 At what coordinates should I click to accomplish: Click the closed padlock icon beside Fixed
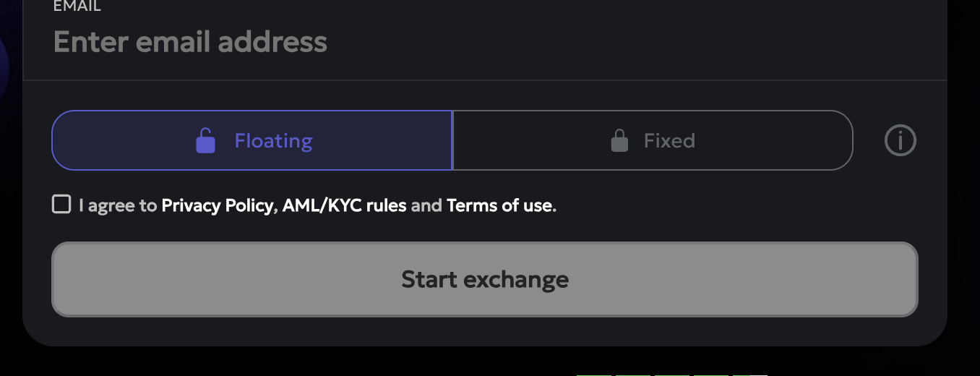point(619,140)
